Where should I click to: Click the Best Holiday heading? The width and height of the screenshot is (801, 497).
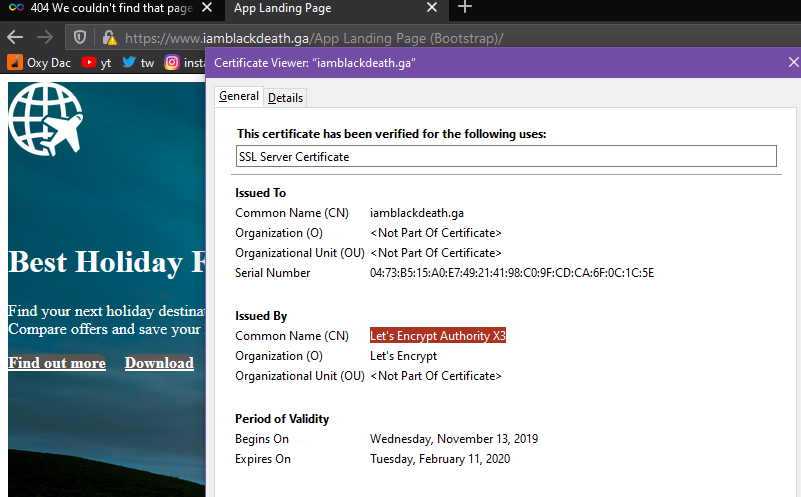(107, 262)
